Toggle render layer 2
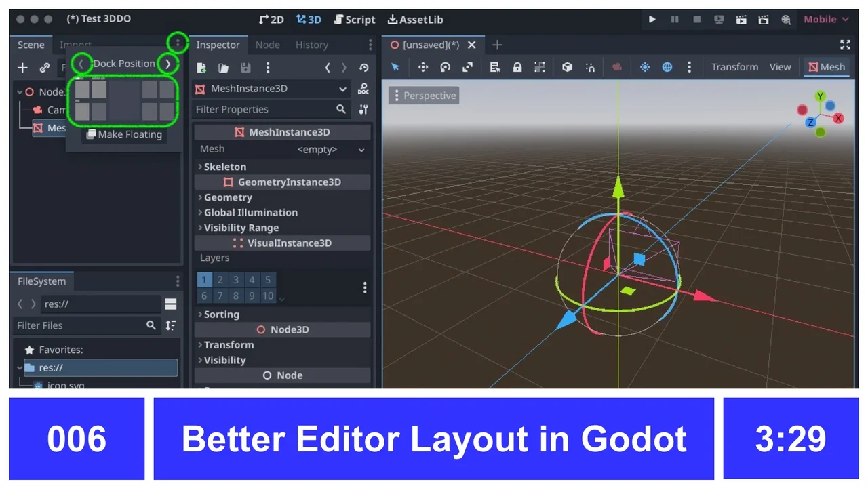 pyautogui.click(x=220, y=279)
